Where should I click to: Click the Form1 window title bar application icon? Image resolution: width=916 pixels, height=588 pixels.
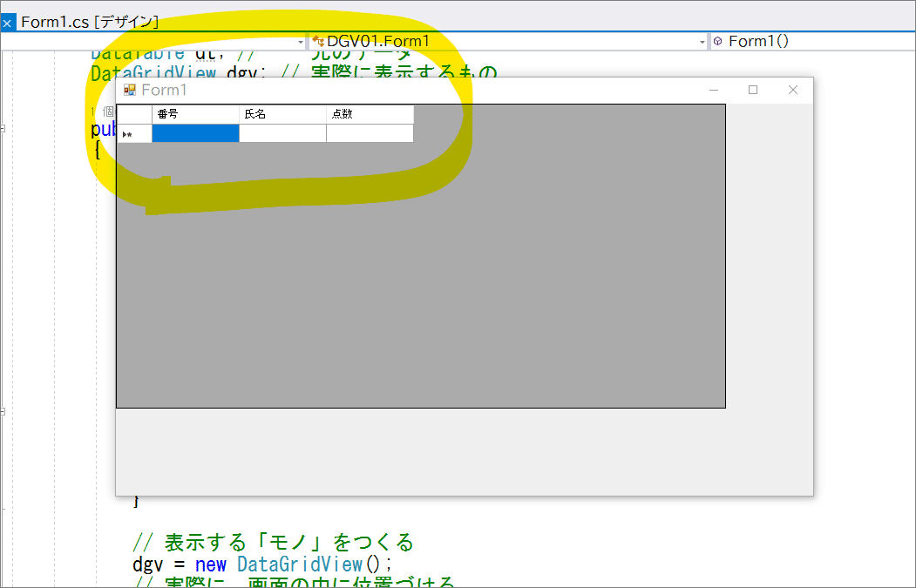click(128, 90)
